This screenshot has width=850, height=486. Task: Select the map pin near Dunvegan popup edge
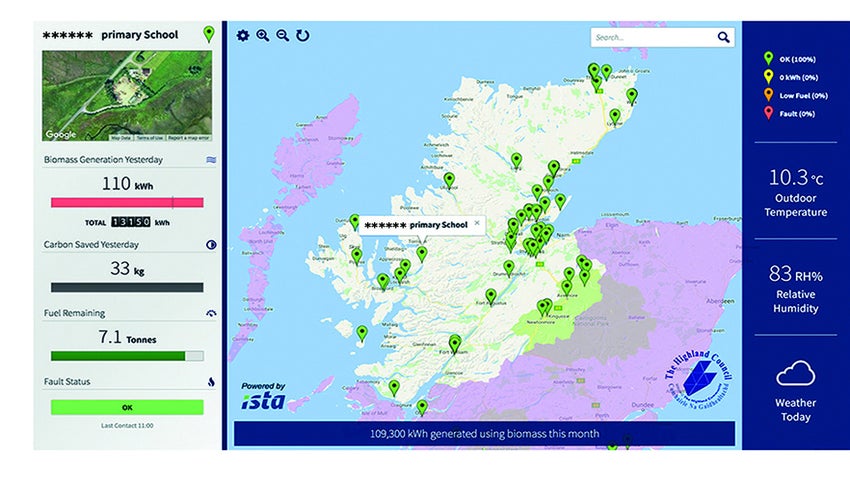[355, 222]
